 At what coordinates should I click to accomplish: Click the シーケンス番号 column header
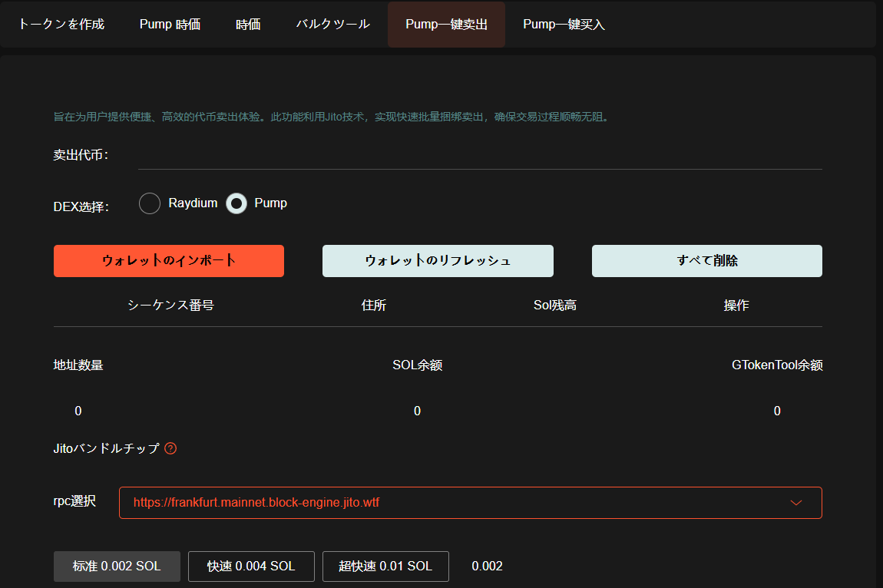170,306
